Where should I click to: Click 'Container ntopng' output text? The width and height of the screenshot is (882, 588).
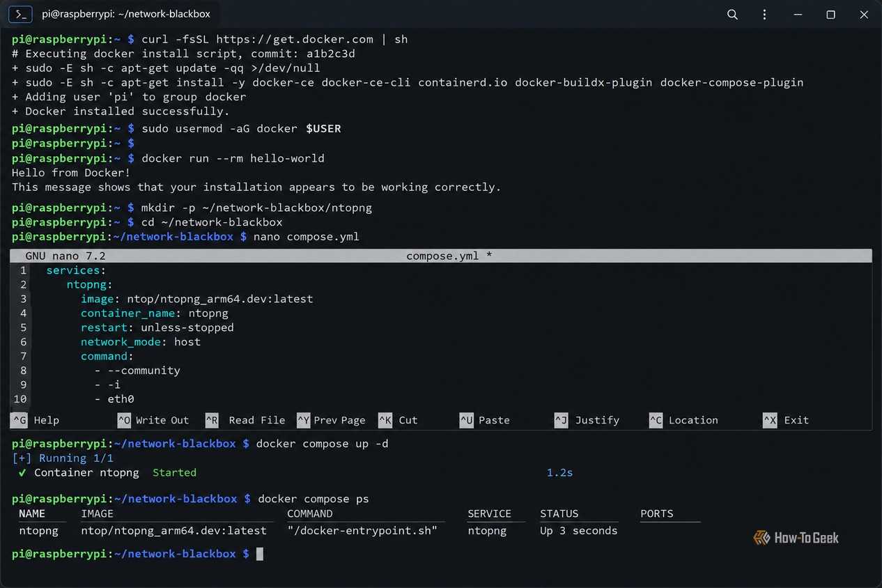[x=86, y=472]
